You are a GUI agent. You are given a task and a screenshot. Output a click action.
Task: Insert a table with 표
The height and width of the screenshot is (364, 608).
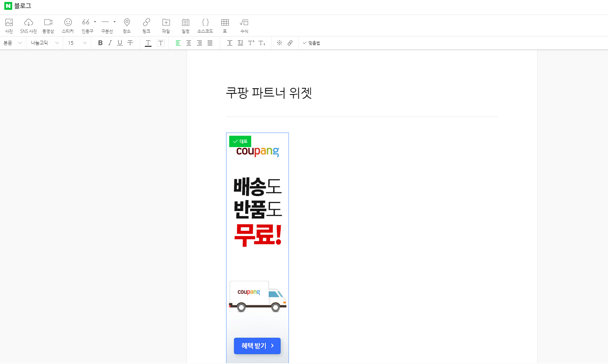click(x=225, y=26)
